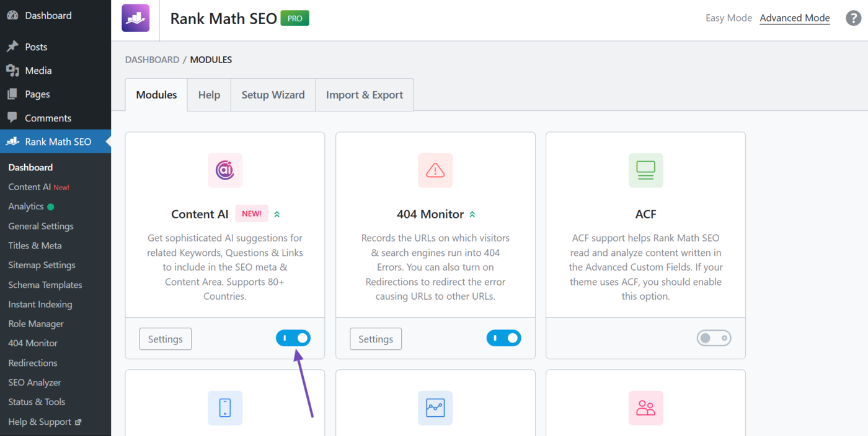This screenshot has height=436, width=868.
Task: Open the Comments sidebar icon
Action: (x=14, y=118)
